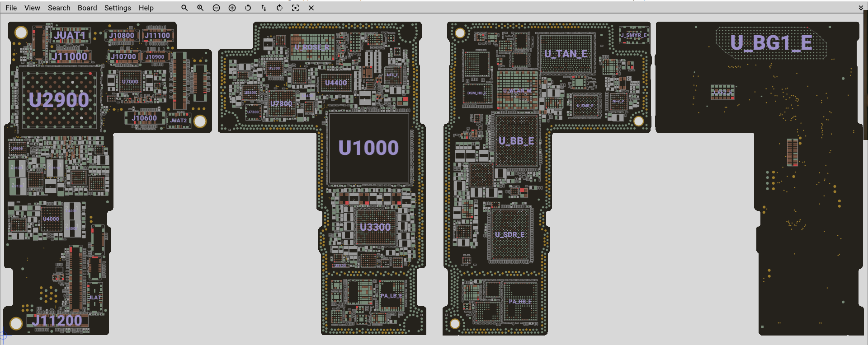Image resolution: width=868 pixels, height=345 pixels.
Task: Click the magnifier-with-plus toolbar icon
Action: [200, 8]
